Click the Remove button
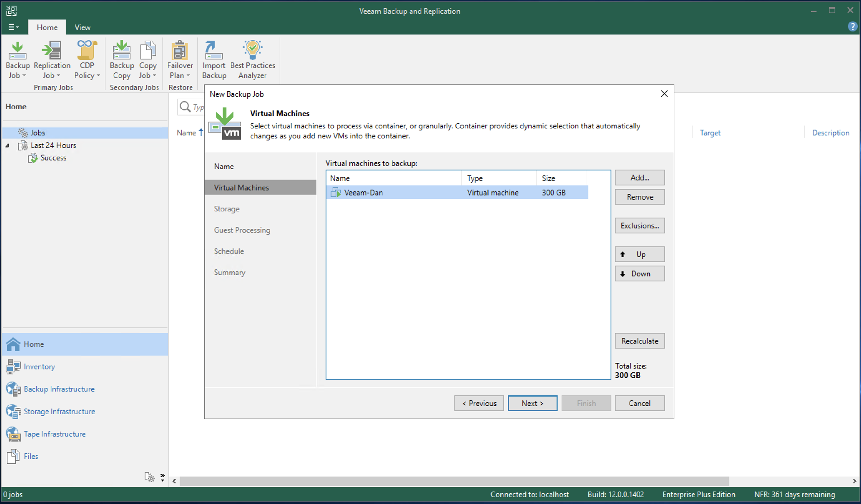This screenshot has width=861, height=504. pos(640,197)
